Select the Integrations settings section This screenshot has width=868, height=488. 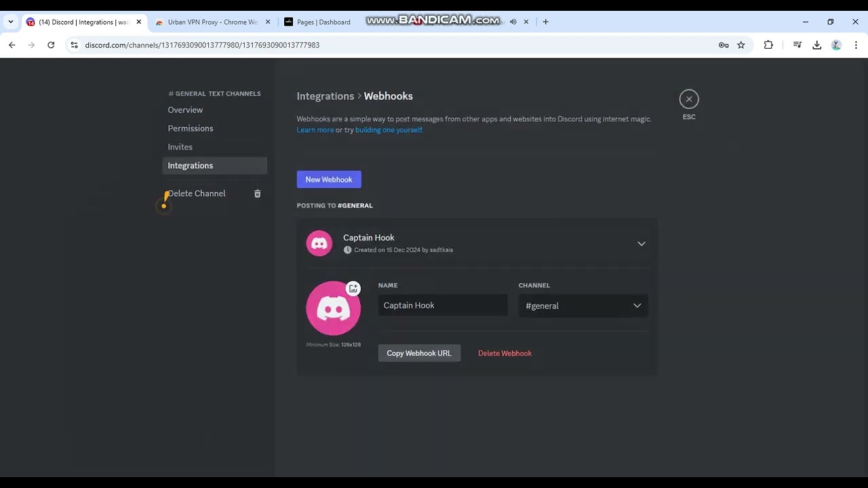click(214, 165)
